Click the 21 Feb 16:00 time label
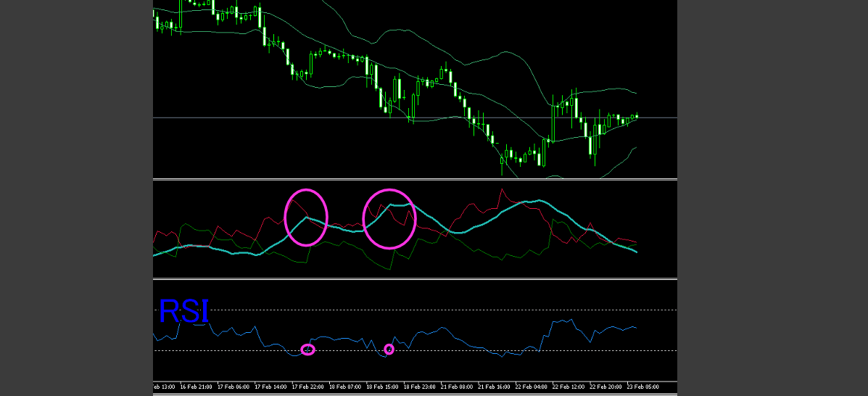The height and width of the screenshot is (396, 868). 494,387
